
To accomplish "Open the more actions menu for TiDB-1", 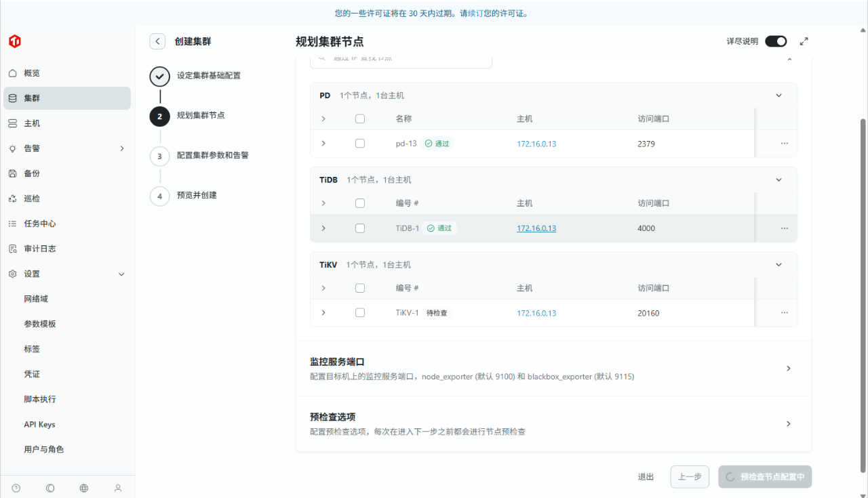I will pos(785,228).
